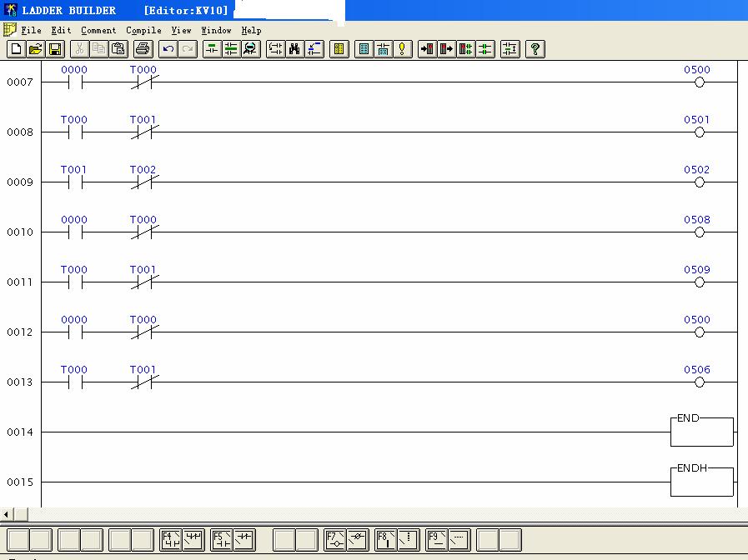Click the replace contacts loop-arrows icon
The width and height of the screenshot is (748, 560).
tap(276, 49)
